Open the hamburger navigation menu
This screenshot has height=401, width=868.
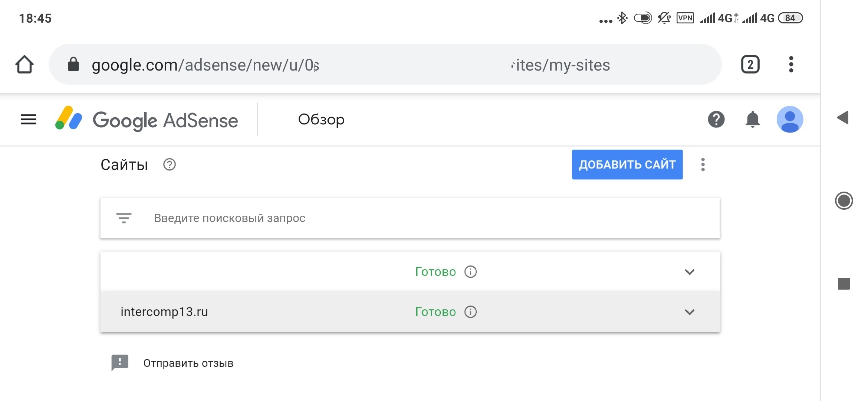[29, 120]
